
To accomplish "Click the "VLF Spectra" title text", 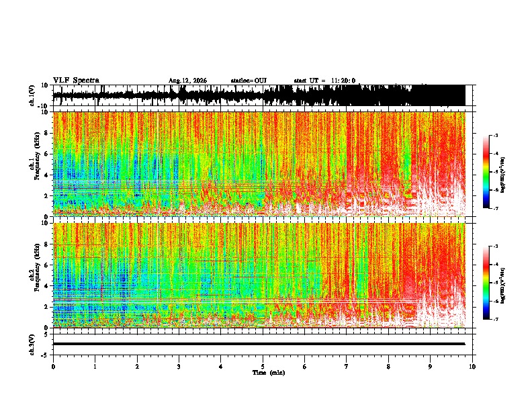I will click(x=76, y=81).
